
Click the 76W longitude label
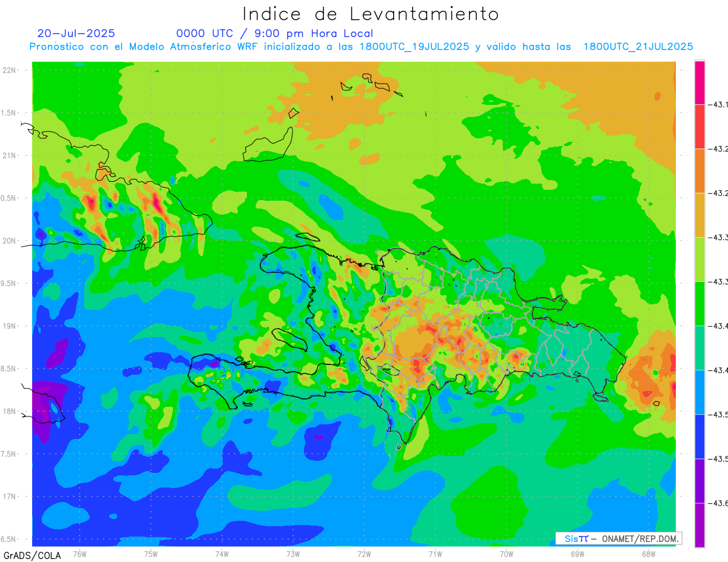coord(79,554)
